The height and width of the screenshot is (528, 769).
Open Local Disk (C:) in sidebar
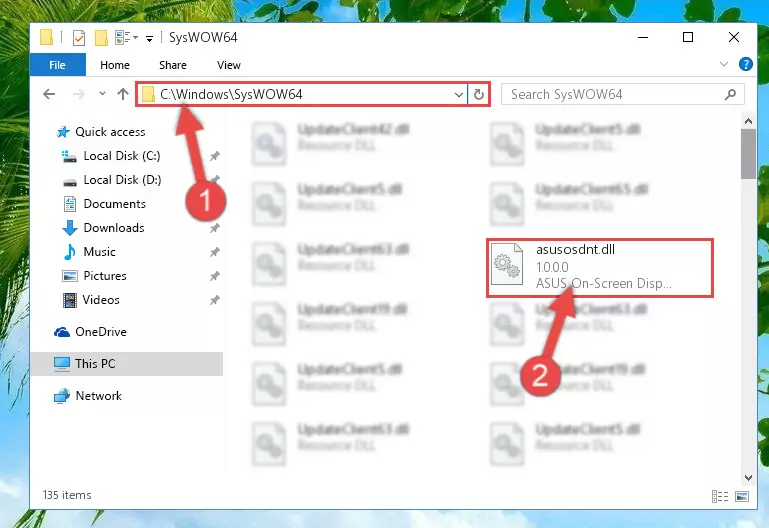click(x=122, y=156)
